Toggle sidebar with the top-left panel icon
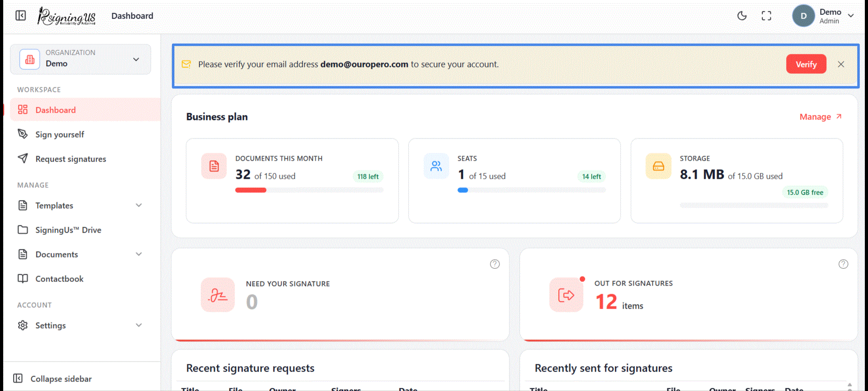The width and height of the screenshot is (868, 391). (21, 16)
